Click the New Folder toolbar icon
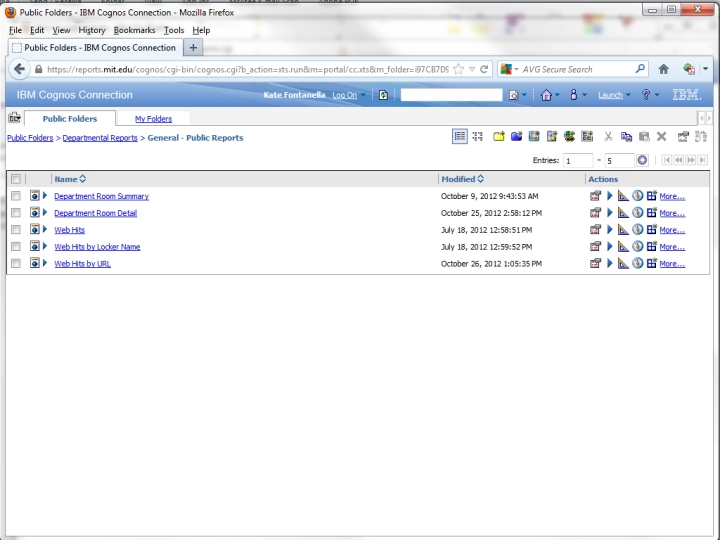 (499, 137)
